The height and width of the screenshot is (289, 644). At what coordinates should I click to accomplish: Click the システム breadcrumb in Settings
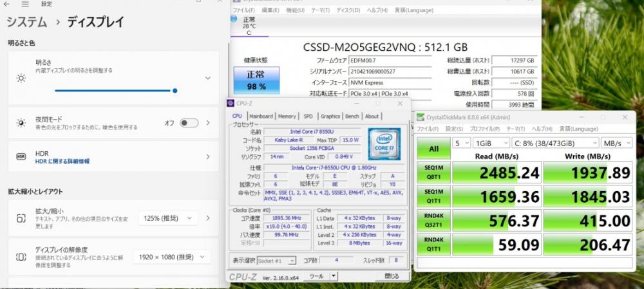click(x=26, y=22)
